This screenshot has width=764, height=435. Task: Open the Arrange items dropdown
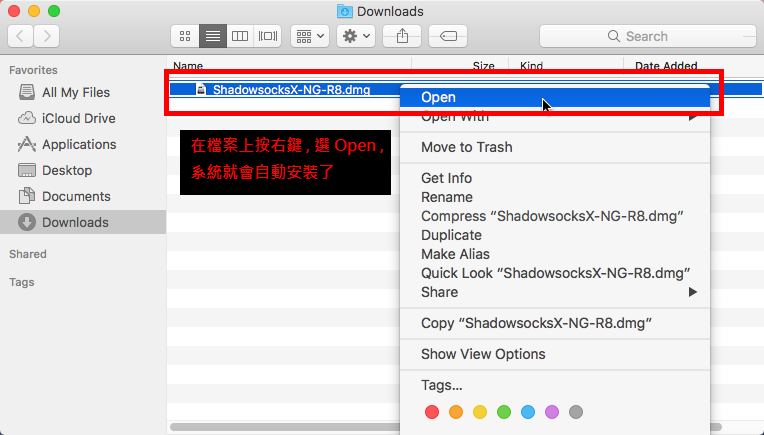(x=309, y=36)
